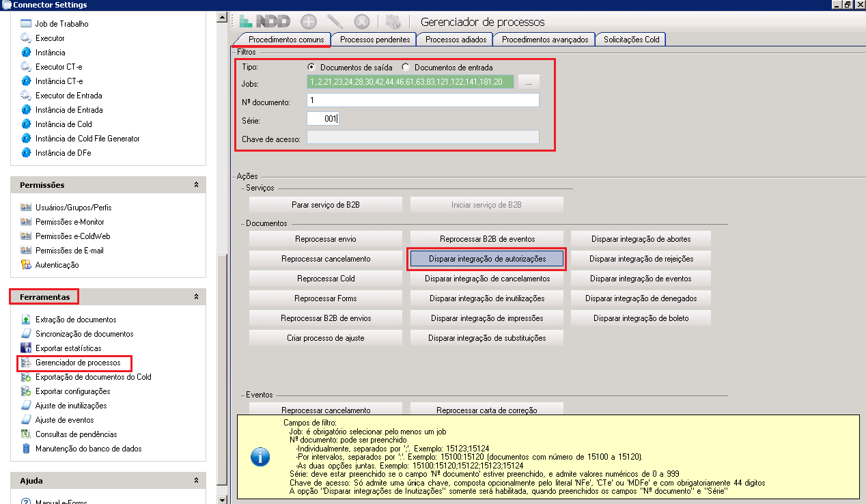
Task: Click Reprocessar B2B de envios button
Action: pyautogui.click(x=325, y=318)
